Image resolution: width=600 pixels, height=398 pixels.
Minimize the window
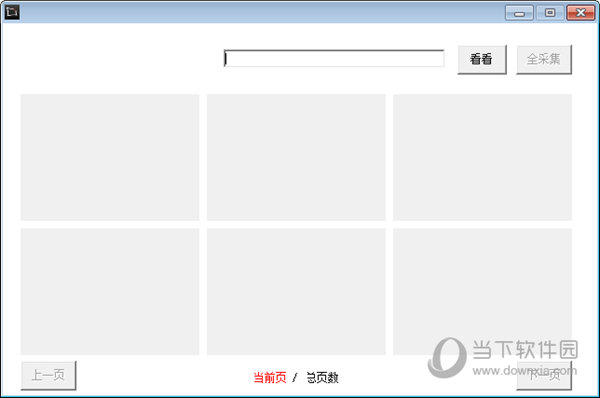(x=519, y=13)
